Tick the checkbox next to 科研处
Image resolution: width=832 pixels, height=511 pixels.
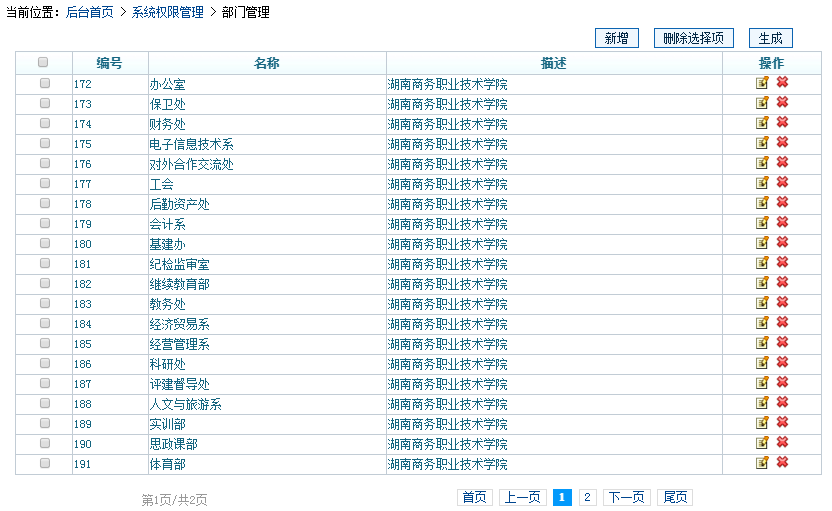(x=45, y=363)
